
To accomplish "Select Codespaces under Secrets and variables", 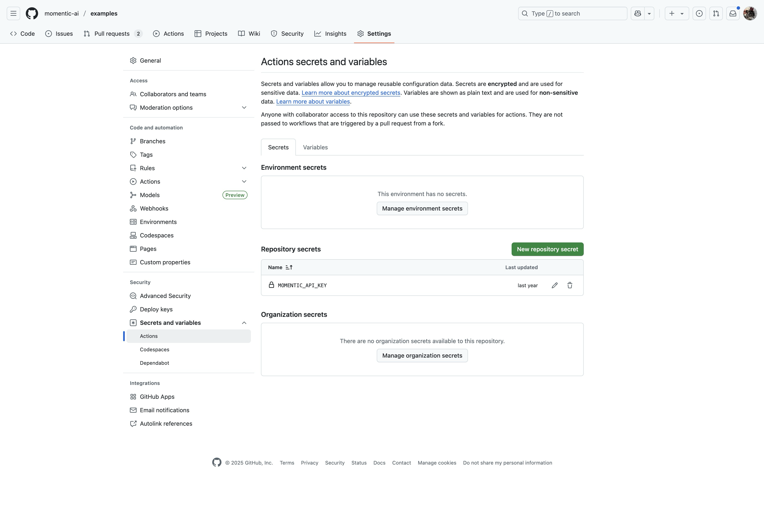I will pos(189,350).
